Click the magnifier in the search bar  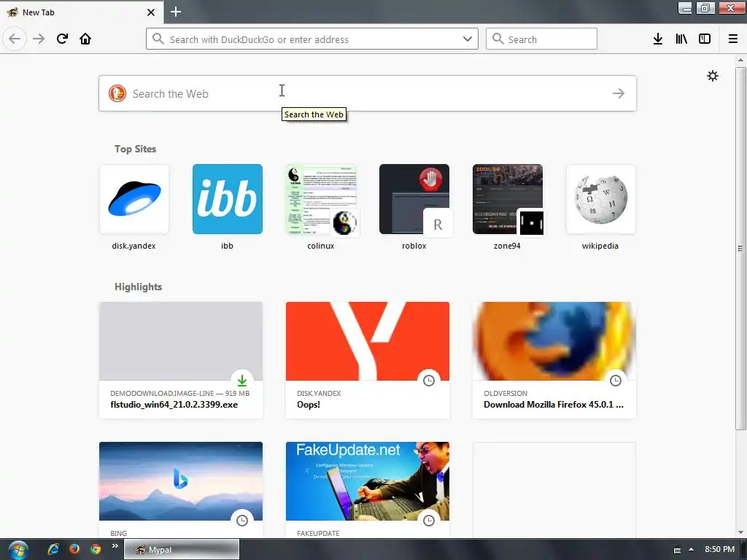pos(498,39)
